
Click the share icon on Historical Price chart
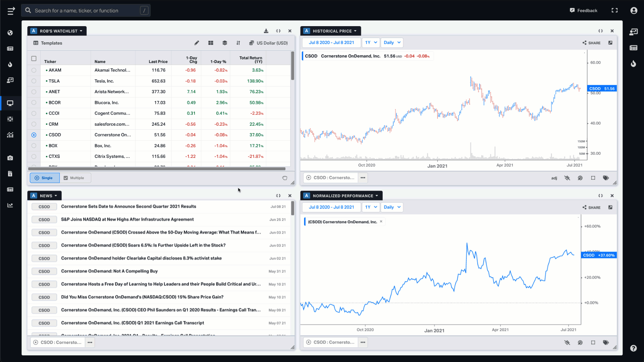pyautogui.click(x=585, y=43)
